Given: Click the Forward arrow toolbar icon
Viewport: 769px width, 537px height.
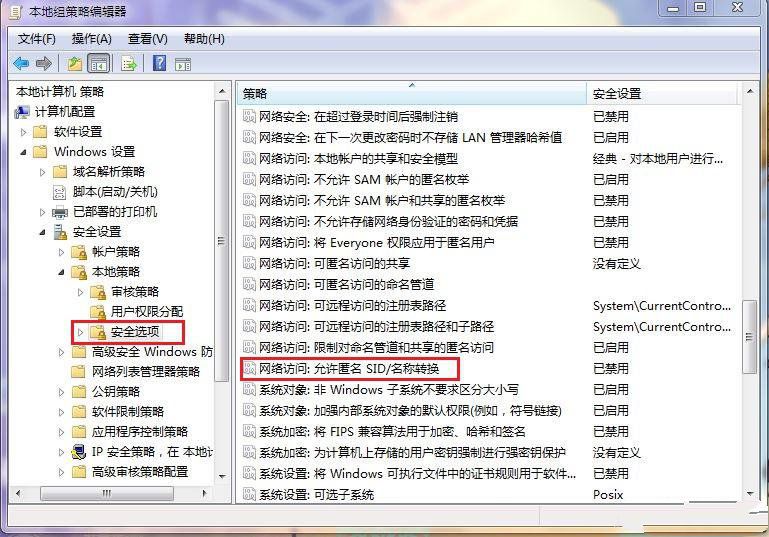Looking at the screenshot, I should [44, 63].
